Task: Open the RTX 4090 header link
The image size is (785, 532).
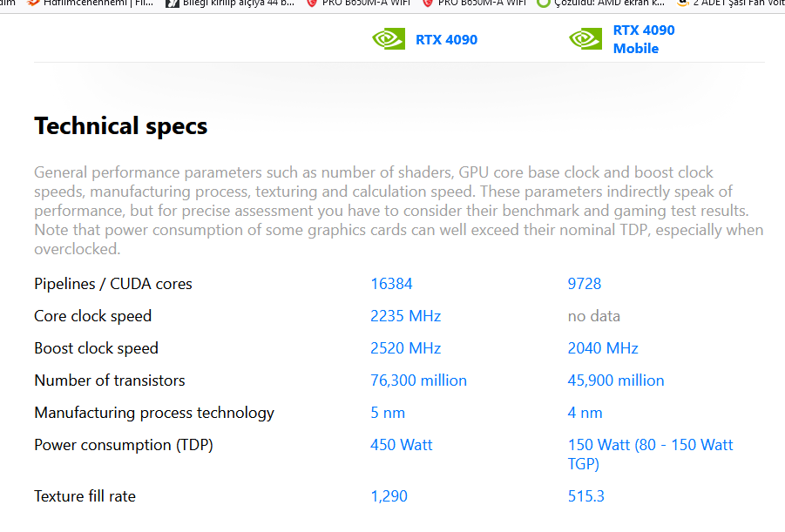Action: pos(446,39)
